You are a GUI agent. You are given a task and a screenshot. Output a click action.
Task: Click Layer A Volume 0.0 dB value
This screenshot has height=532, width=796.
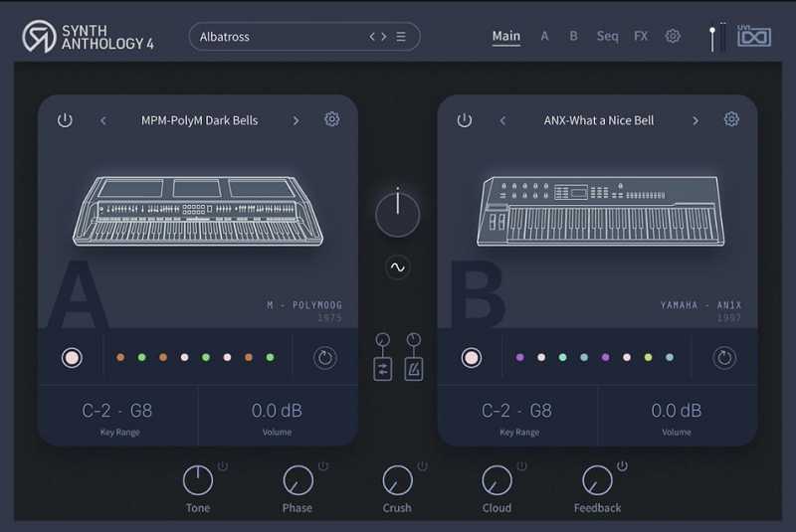pyautogui.click(x=277, y=411)
